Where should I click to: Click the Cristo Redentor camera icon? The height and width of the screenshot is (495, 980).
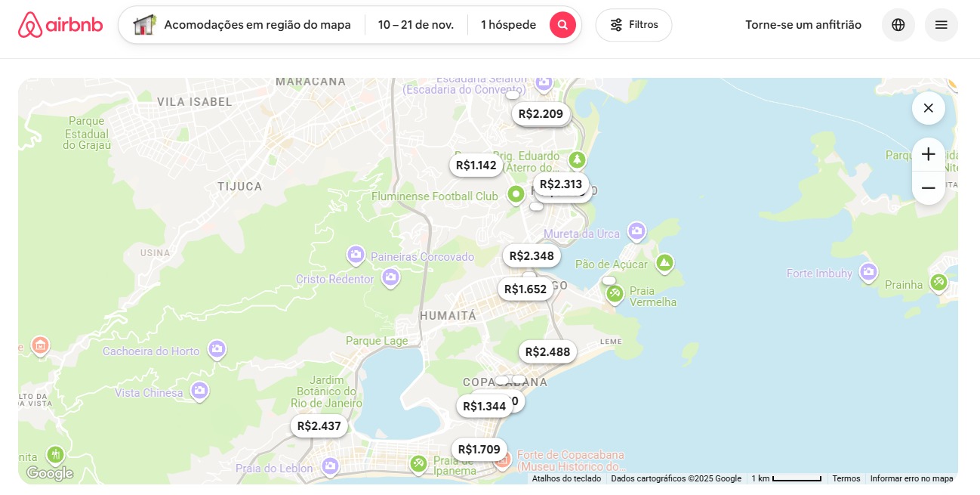[390, 278]
